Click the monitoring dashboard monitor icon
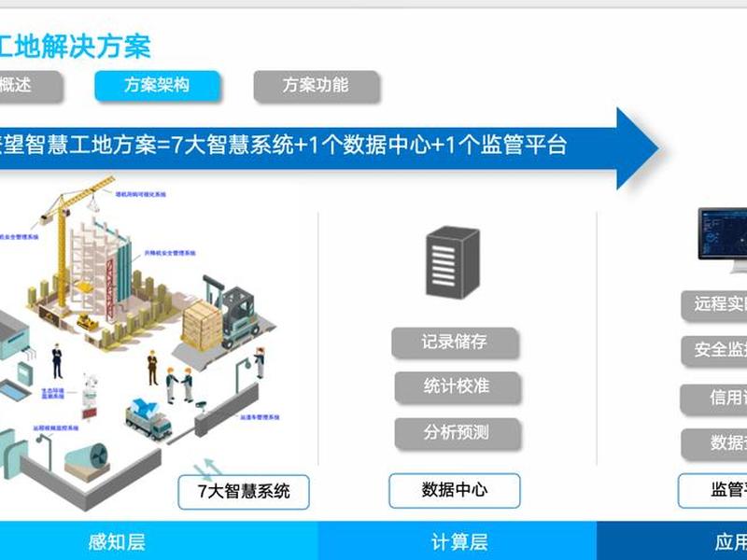 (x=723, y=240)
